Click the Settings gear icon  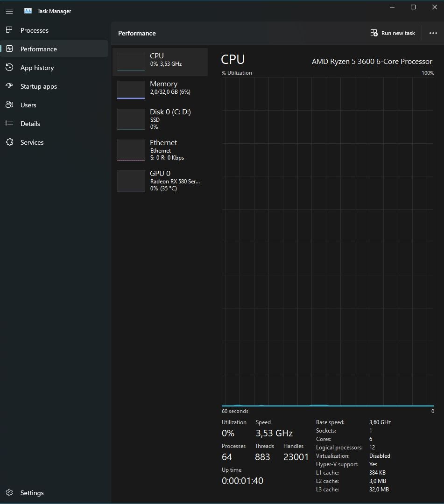click(9, 492)
